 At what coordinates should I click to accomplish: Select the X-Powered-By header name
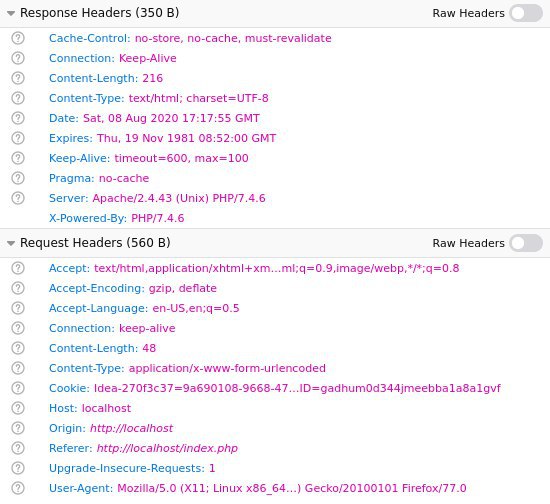[88, 219]
